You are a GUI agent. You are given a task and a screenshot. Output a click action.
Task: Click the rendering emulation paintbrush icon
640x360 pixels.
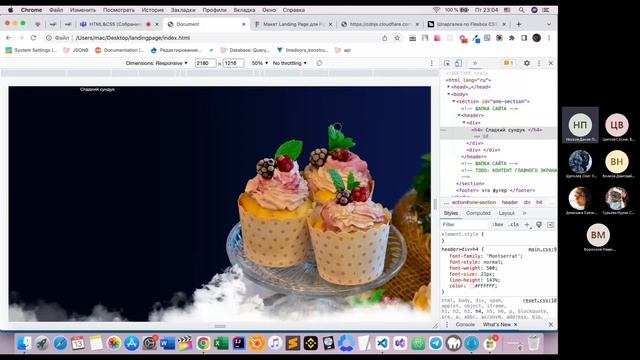tap(539, 224)
